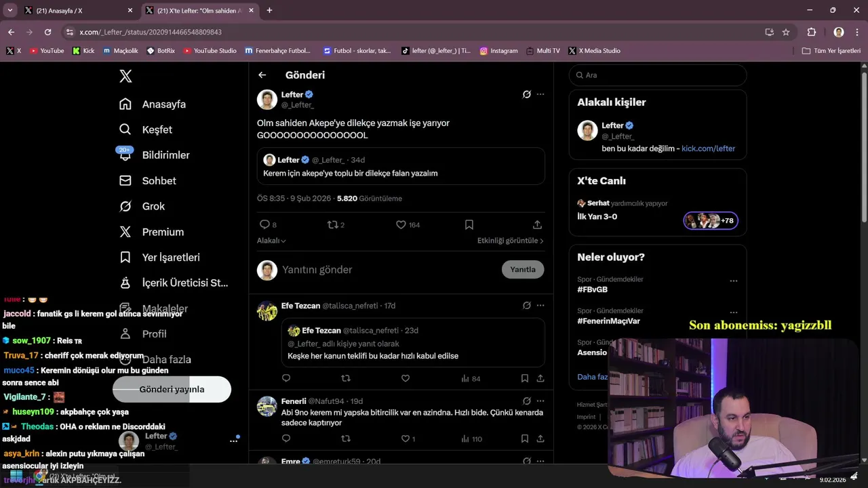
Task: View analytics with 84 views on Efe Tezcan's reply
Action: click(x=471, y=378)
